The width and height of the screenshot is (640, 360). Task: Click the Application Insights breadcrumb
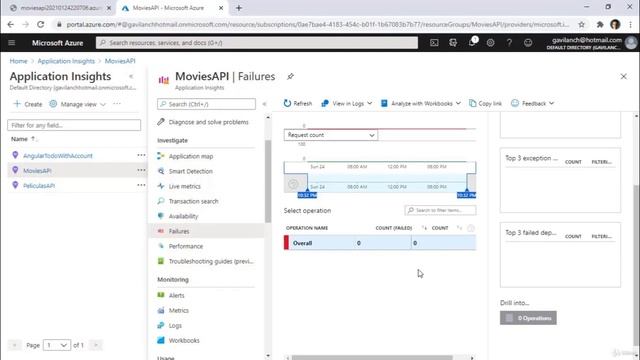pyautogui.click(x=66, y=61)
